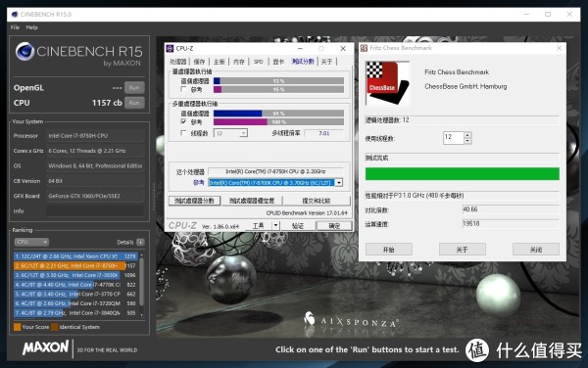
Task: Click the bench processor button in CPU-Z
Action: click(194, 201)
